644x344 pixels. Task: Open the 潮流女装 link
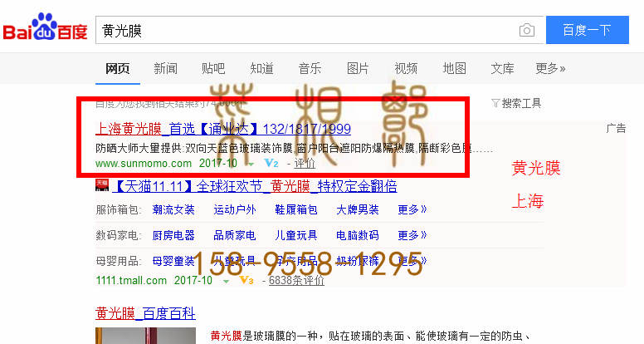tap(173, 209)
